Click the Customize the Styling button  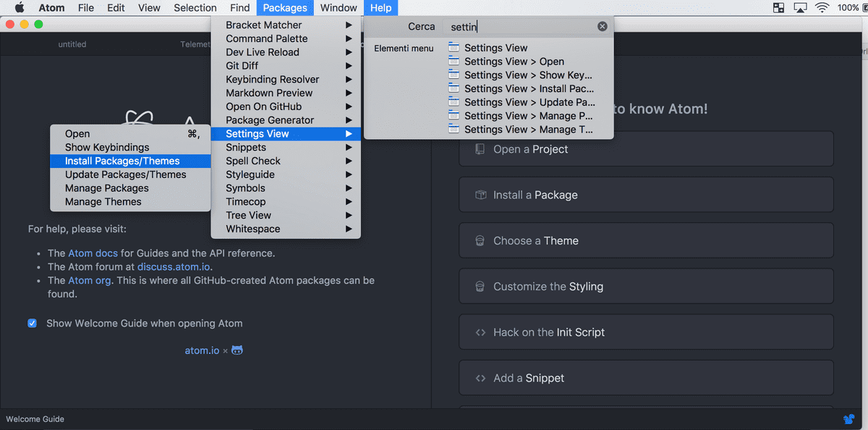(646, 287)
